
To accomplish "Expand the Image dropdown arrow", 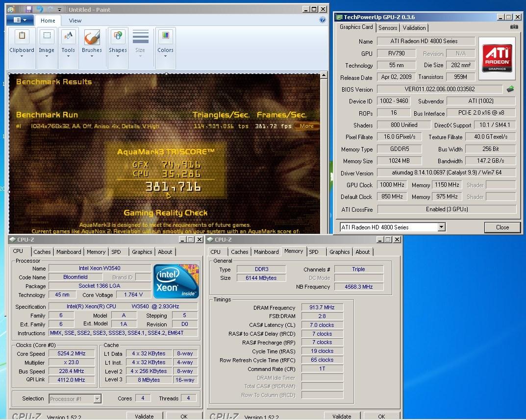I will (x=47, y=56).
